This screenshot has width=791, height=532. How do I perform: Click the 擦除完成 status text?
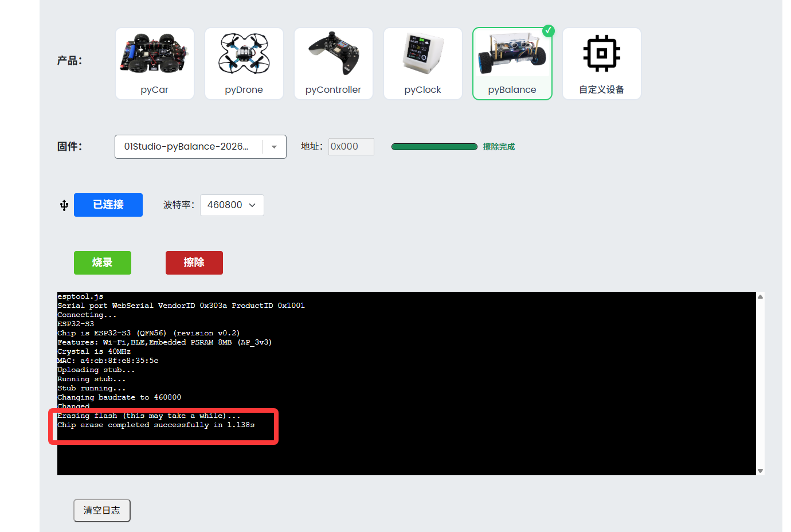coord(499,147)
